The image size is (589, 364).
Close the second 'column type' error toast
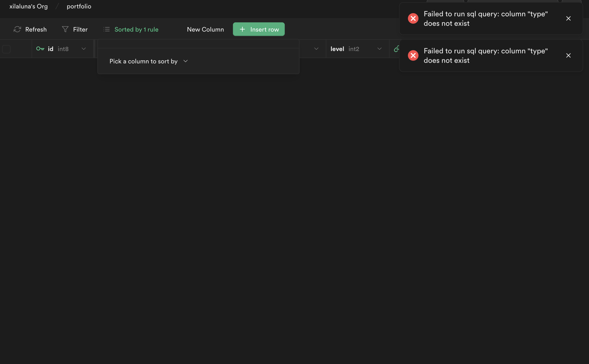(x=568, y=55)
